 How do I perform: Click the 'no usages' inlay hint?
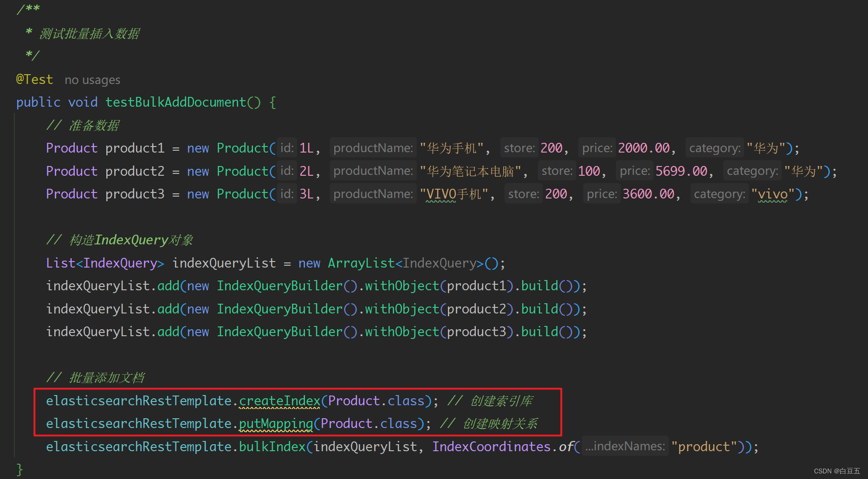click(92, 80)
